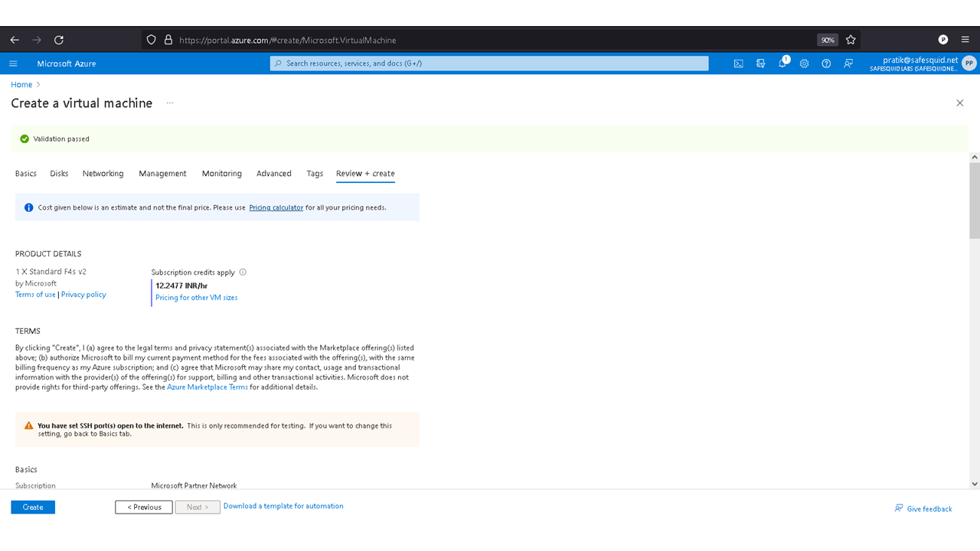
Task: Navigate to Home breadcrumb
Action: point(21,85)
